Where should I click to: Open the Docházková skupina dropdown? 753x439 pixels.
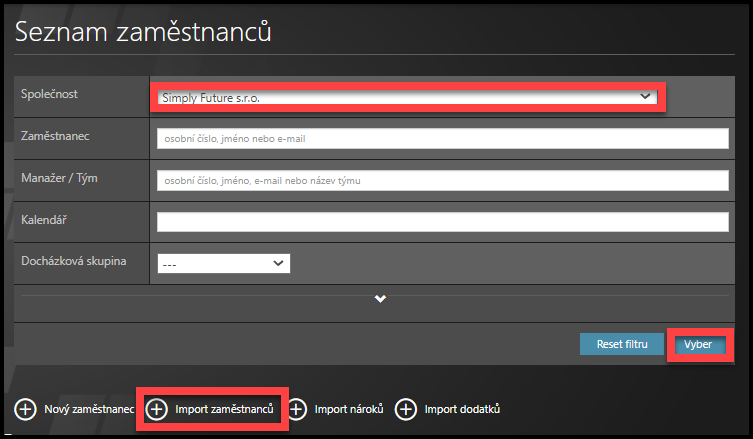coord(223,263)
